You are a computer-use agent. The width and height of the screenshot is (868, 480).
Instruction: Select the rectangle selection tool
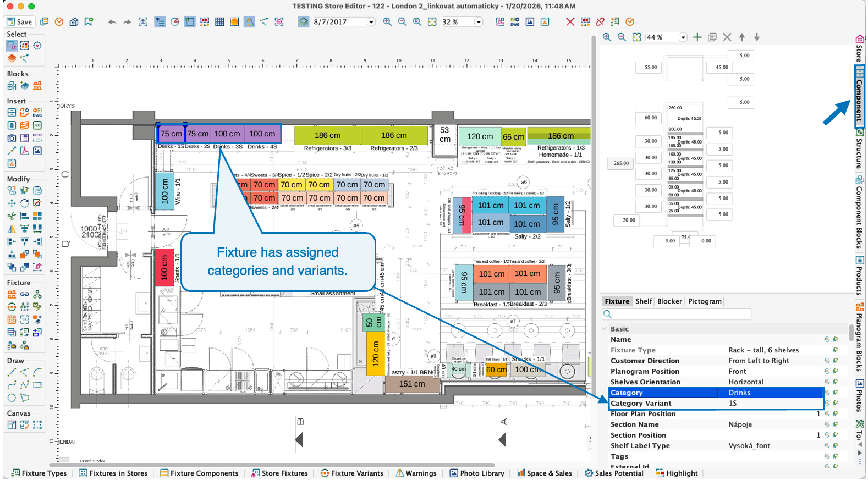click(x=12, y=46)
